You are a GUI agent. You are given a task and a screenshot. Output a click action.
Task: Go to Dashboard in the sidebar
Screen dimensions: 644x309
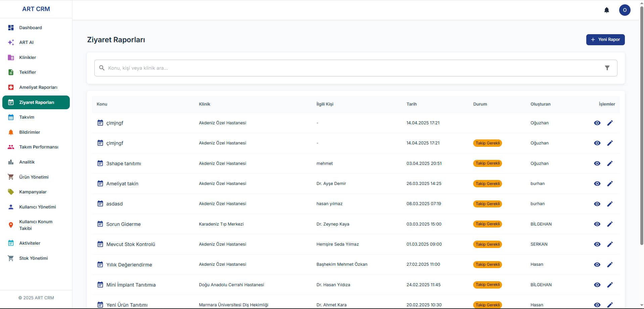pos(31,28)
